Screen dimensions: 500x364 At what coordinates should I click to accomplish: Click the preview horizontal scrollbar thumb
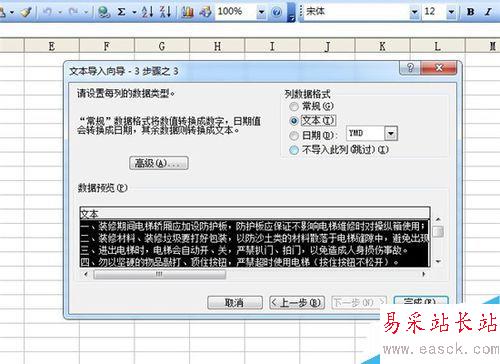click(160, 274)
